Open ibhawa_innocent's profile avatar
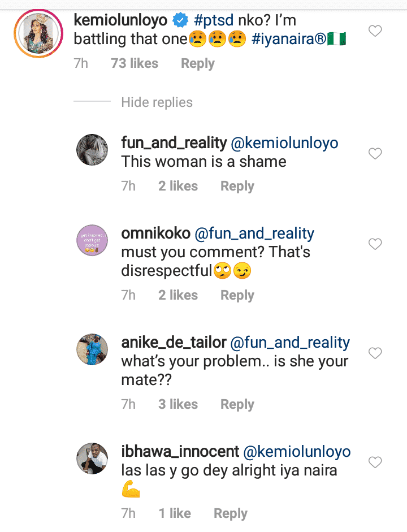The width and height of the screenshot is (407, 532). pos(92,459)
